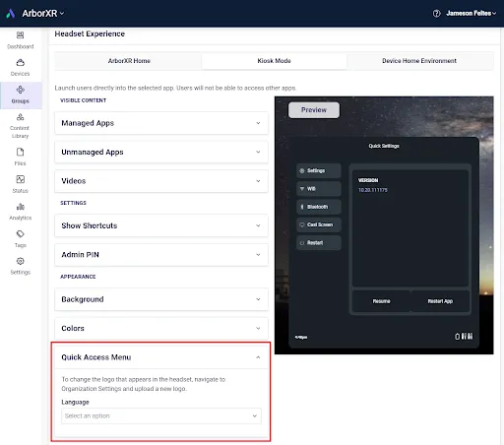Click the Preview button
The width and height of the screenshot is (504, 445).
coord(314,110)
